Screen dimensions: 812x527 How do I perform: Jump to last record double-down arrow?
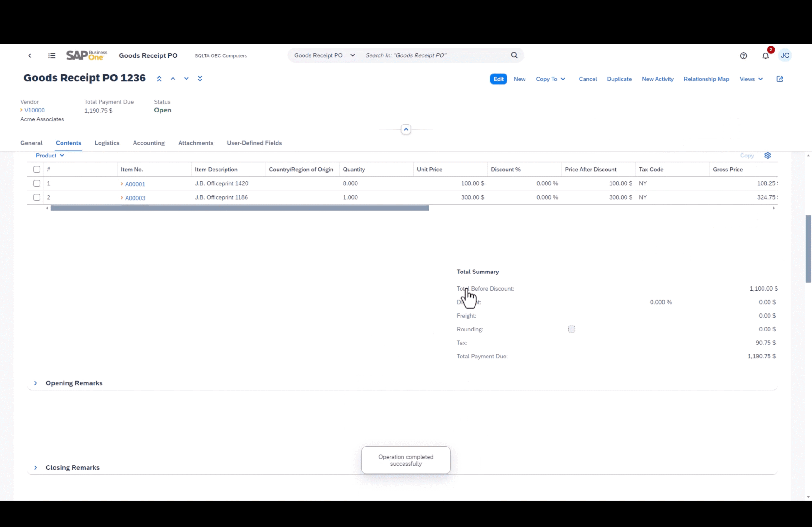200,79
